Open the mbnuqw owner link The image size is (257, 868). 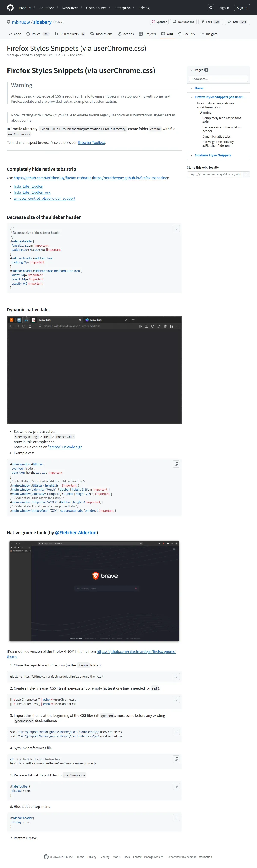[x=21, y=22]
